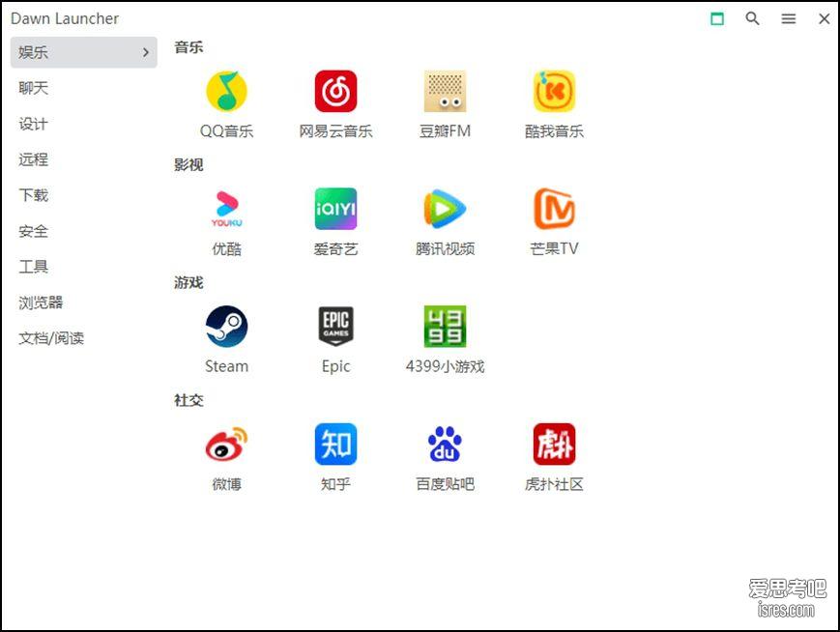
Task: Open the 优酷 Youku icon
Action: point(226,209)
